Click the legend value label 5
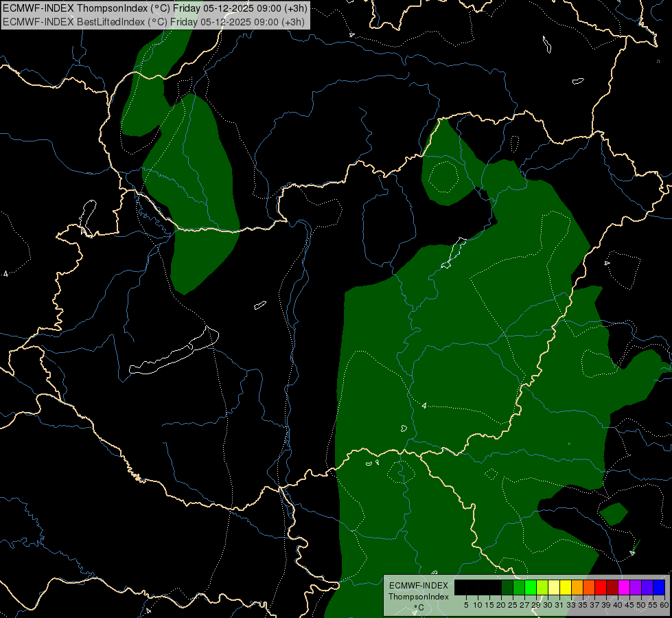Image resolution: width=672 pixels, height=618 pixels. click(466, 605)
